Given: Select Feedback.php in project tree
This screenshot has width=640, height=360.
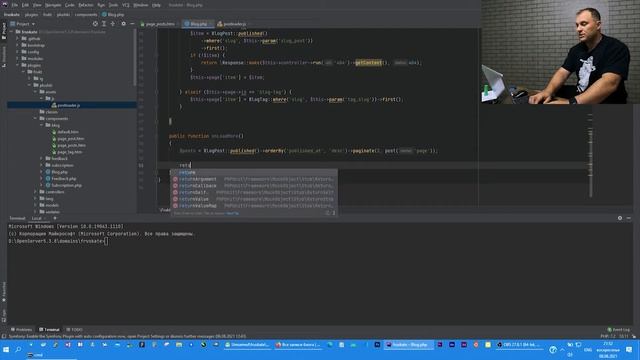Looking at the screenshot, I should [x=64, y=178].
